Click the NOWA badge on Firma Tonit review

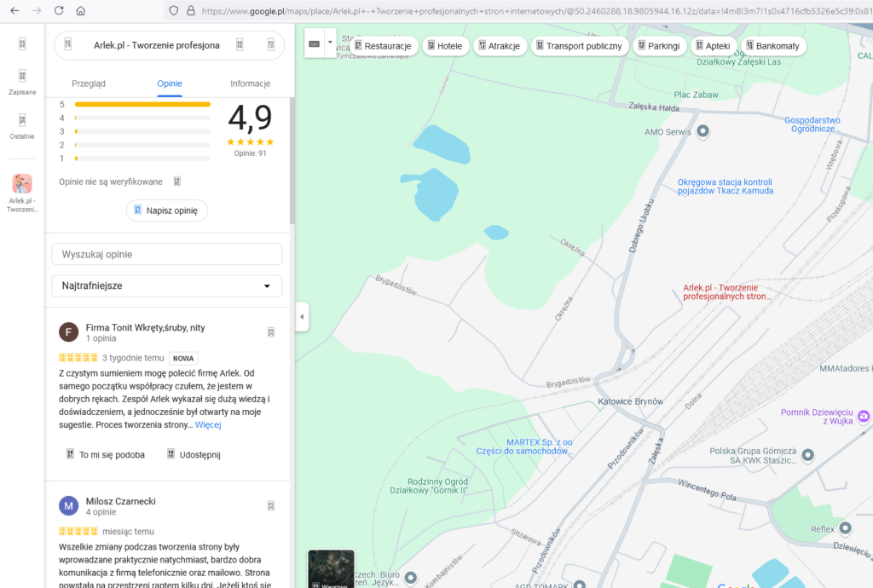(x=183, y=358)
